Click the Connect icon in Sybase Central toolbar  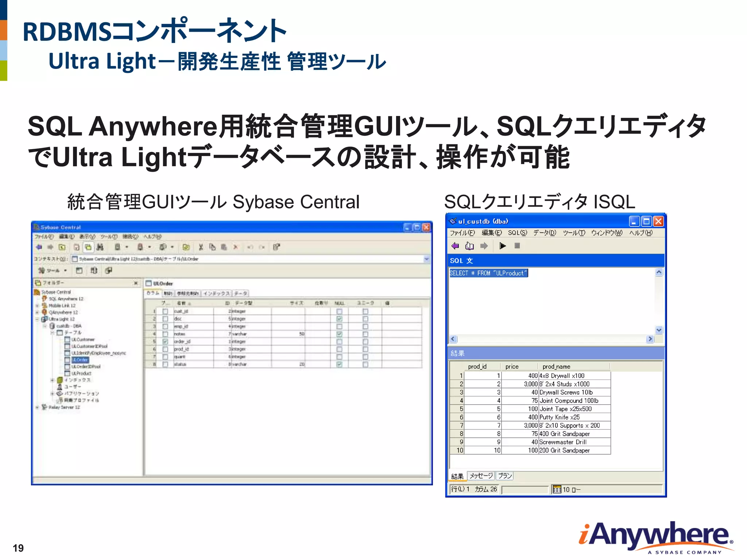pyautogui.click(x=117, y=247)
